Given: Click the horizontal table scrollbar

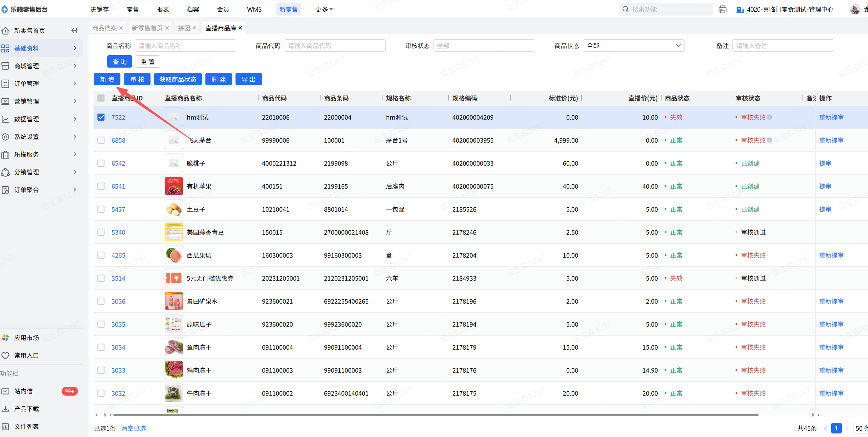Looking at the screenshot, I should (436, 415).
